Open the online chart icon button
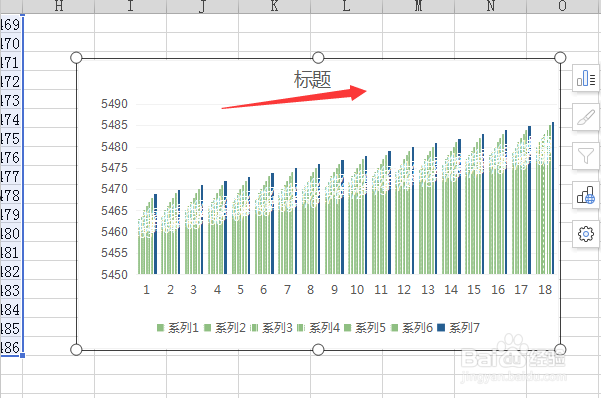The height and width of the screenshot is (398, 601). (x=586, y=195)
